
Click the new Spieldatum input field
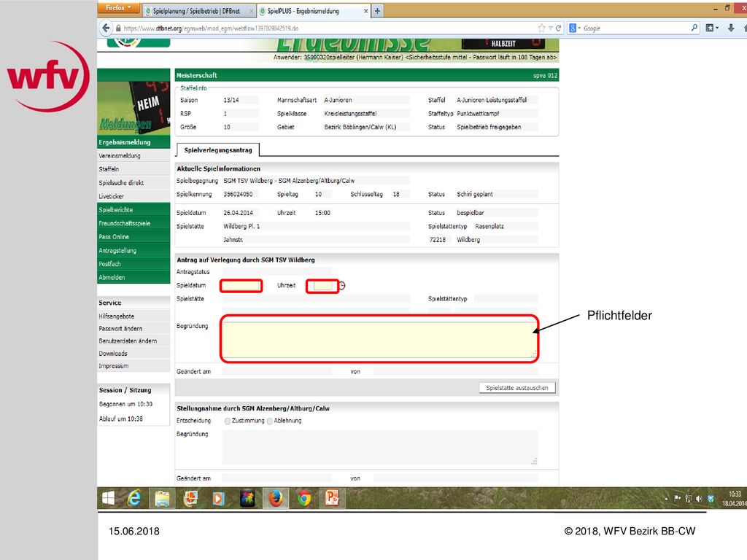[241, 286]
